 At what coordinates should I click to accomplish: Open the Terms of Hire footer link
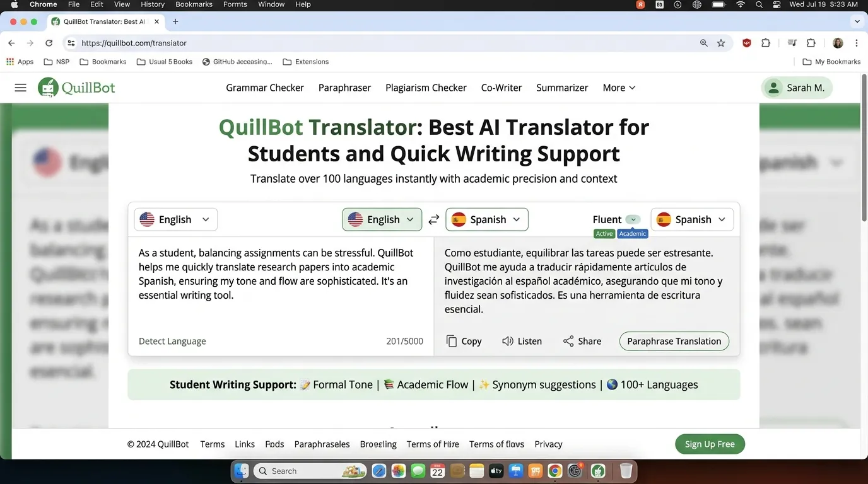click(x=433, y=444)
